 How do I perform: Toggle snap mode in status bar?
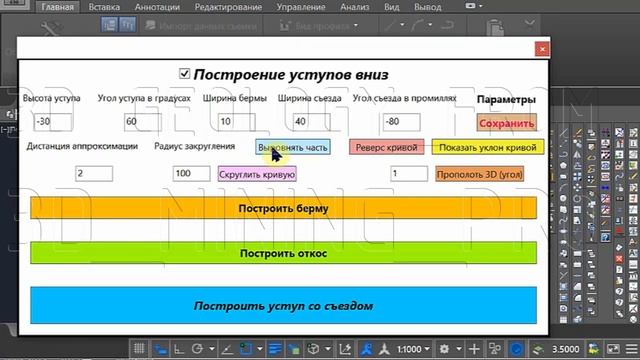coord(160,349)
